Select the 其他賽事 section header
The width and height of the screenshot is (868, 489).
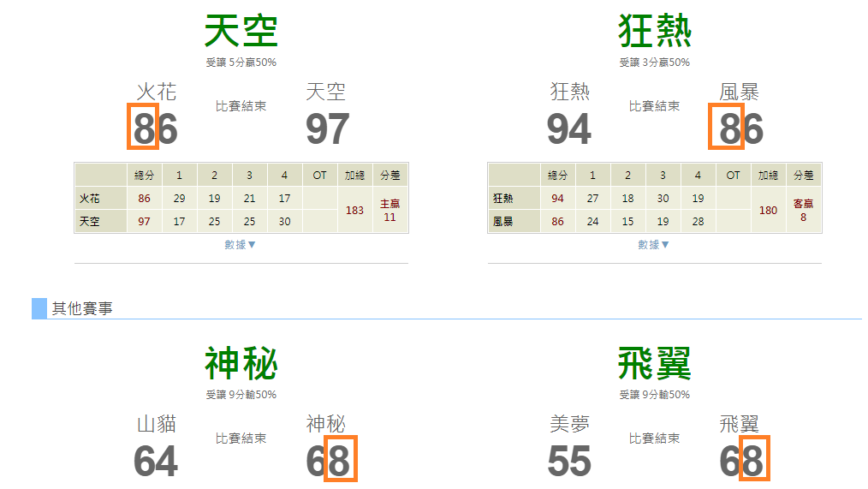(x=82, y=308)
